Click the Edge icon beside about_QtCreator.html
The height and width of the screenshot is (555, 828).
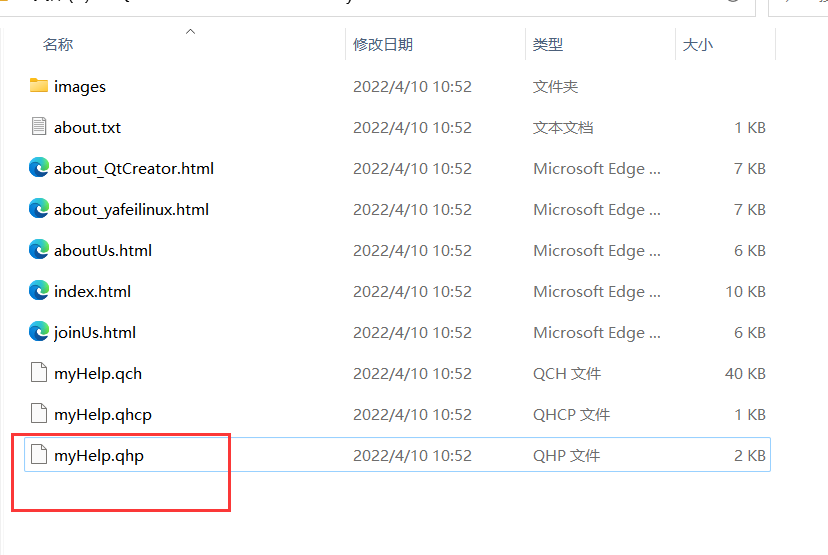pyautogui.click(x=39, y=168)
